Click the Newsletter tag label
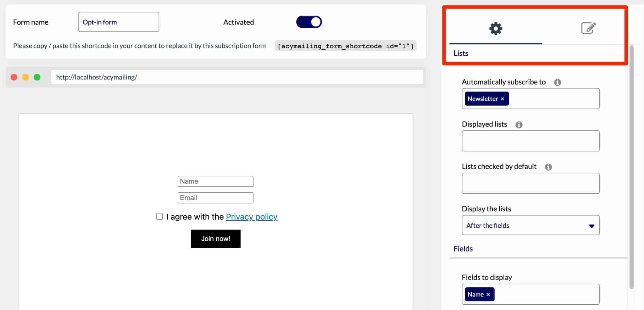 pos(483,99)
